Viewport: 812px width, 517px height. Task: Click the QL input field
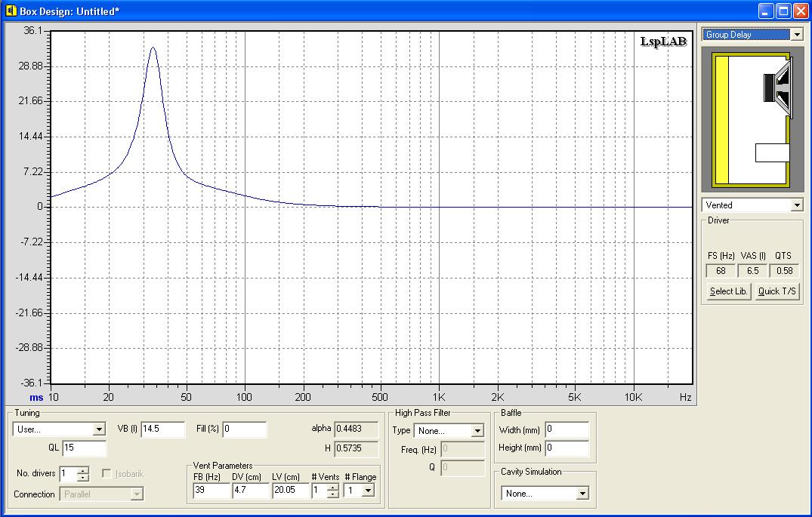tap(85, 448)
